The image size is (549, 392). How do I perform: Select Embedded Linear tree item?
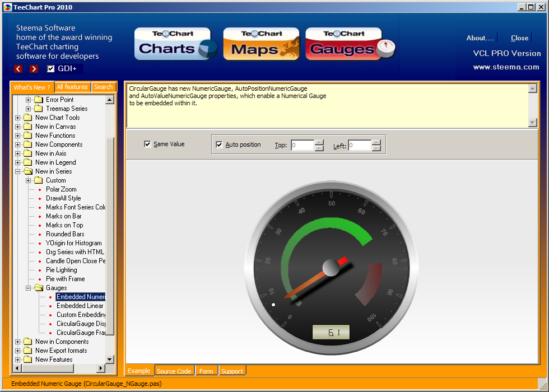coord(80,306)
